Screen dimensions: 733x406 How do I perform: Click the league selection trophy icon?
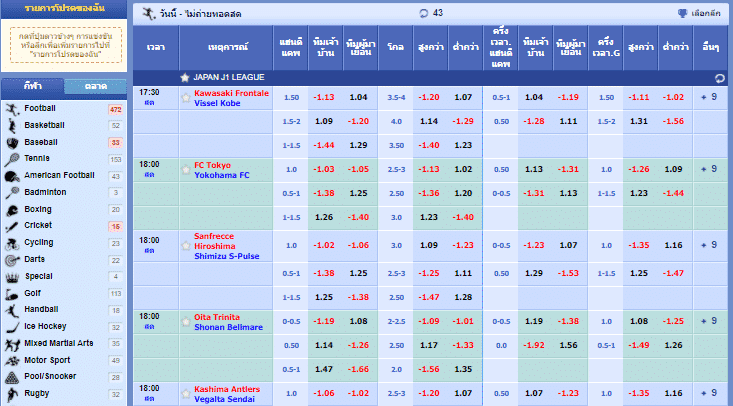click(x=683, y=14)
